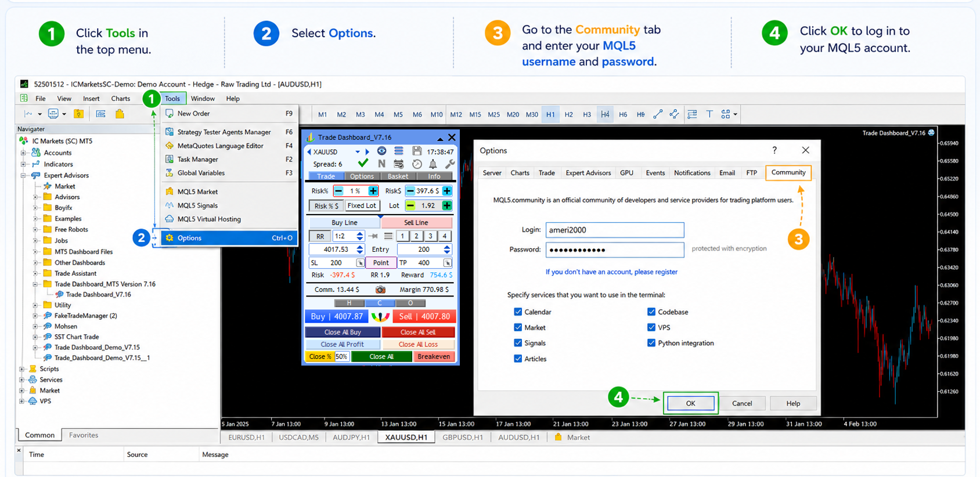Click the trendline drawing tool in toolbar
The width and height of the screenshot is (980, 477).
click(x=658, y=114)
